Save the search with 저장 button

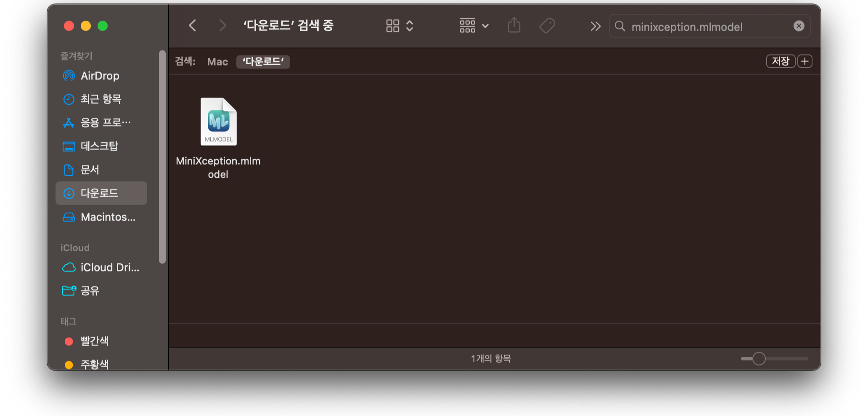click(781, 61)
